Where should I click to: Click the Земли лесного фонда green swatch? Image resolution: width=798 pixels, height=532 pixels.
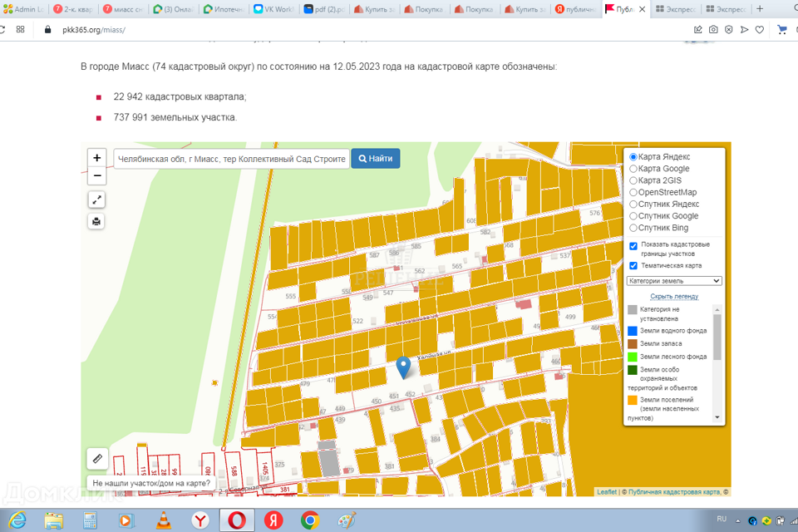click(633, 357)
